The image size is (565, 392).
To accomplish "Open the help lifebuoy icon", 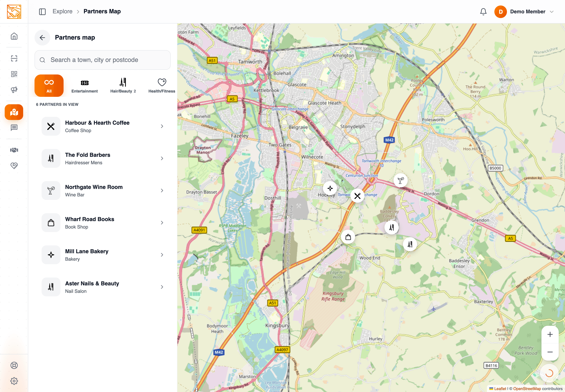I will tap(14, 365).
